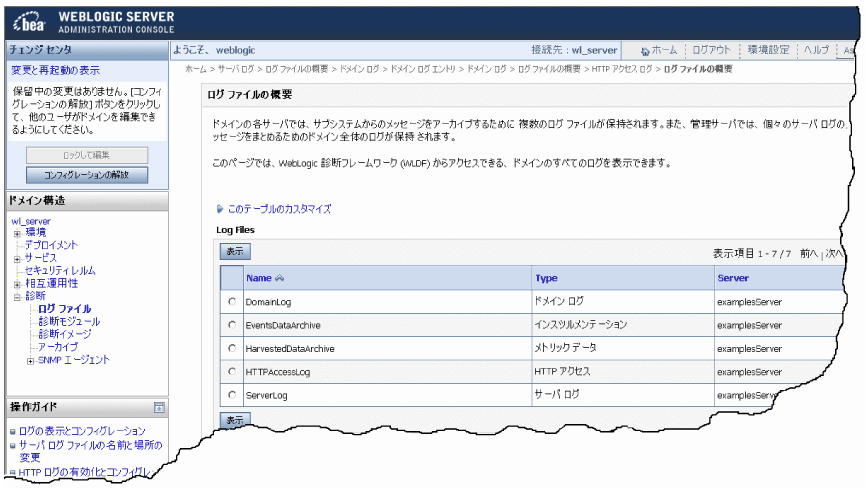This screenshot has height=488, width=867.
Task: Open サービス in the domain tree
Action: coord(40,258)
